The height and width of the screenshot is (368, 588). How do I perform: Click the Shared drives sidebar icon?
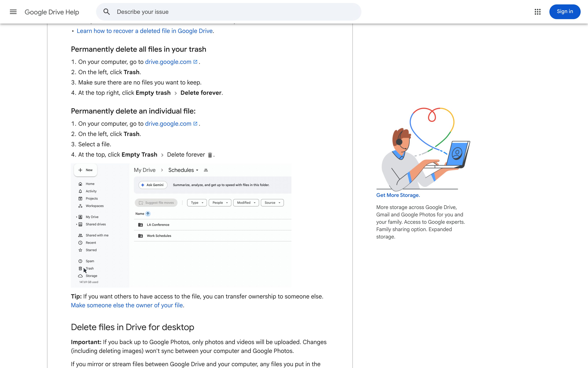click(x=80, y=224)
